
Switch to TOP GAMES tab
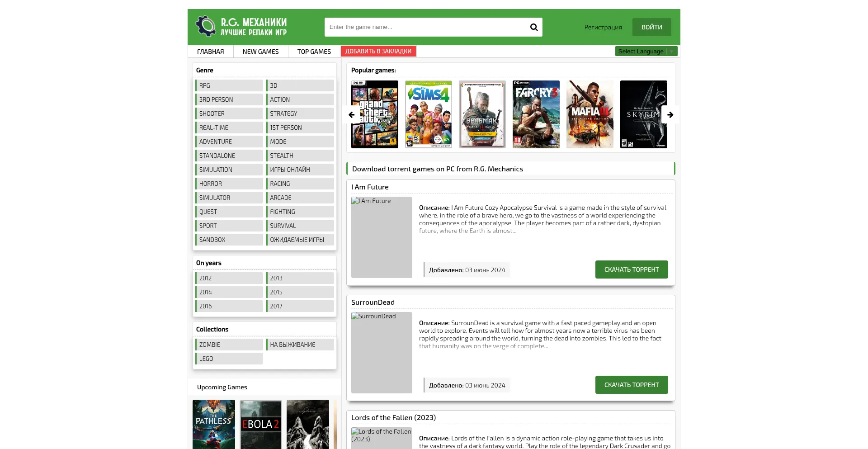[314, 52]
